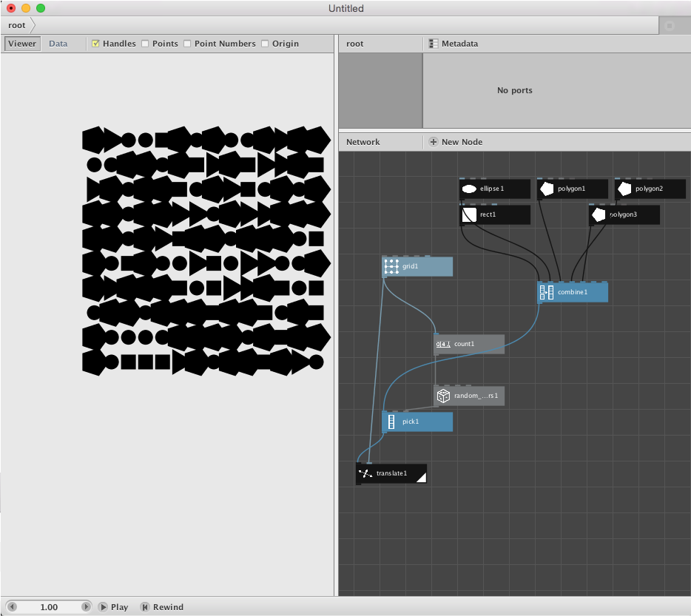Select the polygon3 node label

(x=623, y=214)
